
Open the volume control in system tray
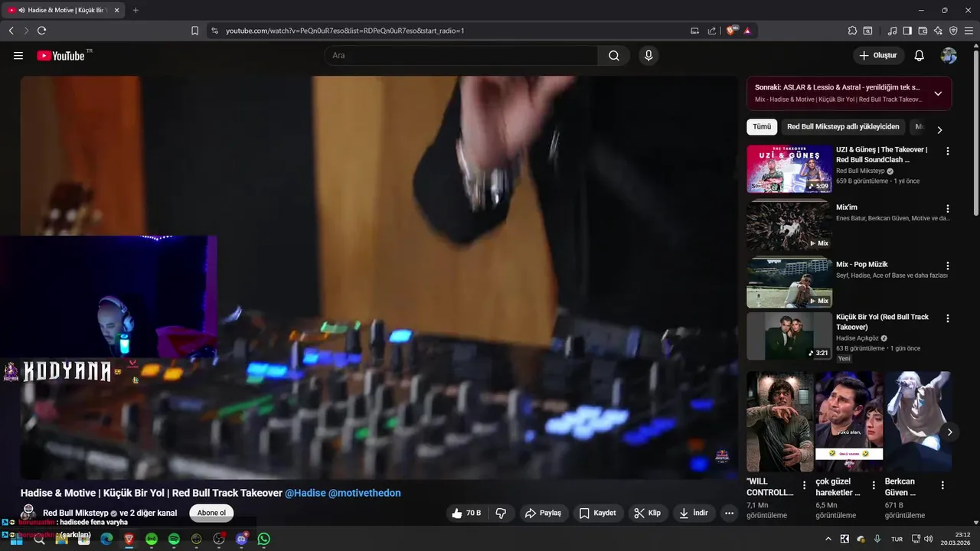click(x=929, y=539)
